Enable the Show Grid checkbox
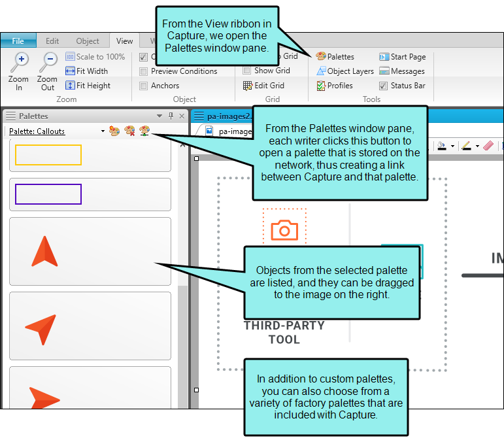504x442 pixels. 246,71
